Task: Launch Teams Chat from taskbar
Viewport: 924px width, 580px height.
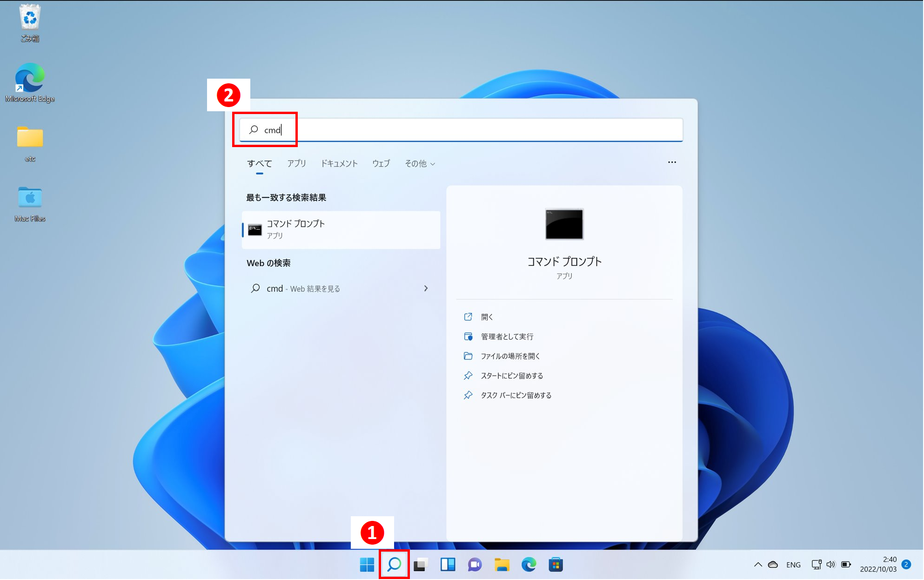Action: [475, 565]
